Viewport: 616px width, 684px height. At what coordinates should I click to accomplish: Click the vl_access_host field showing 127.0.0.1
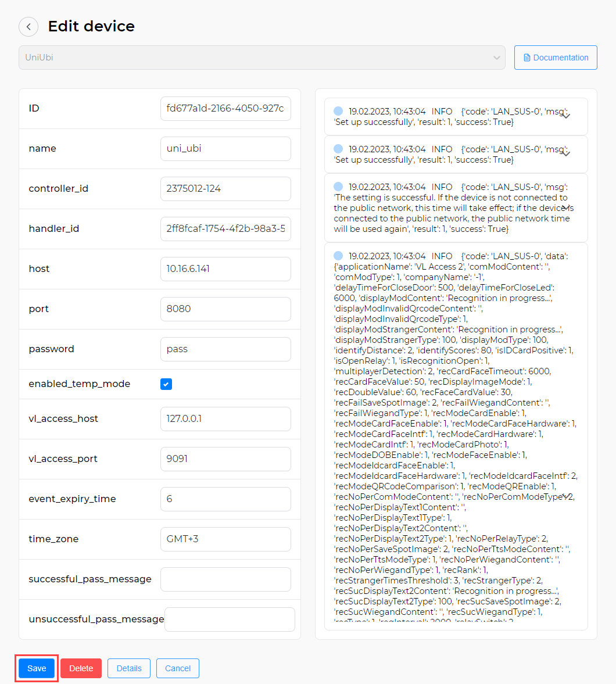(x=225, y=419)
